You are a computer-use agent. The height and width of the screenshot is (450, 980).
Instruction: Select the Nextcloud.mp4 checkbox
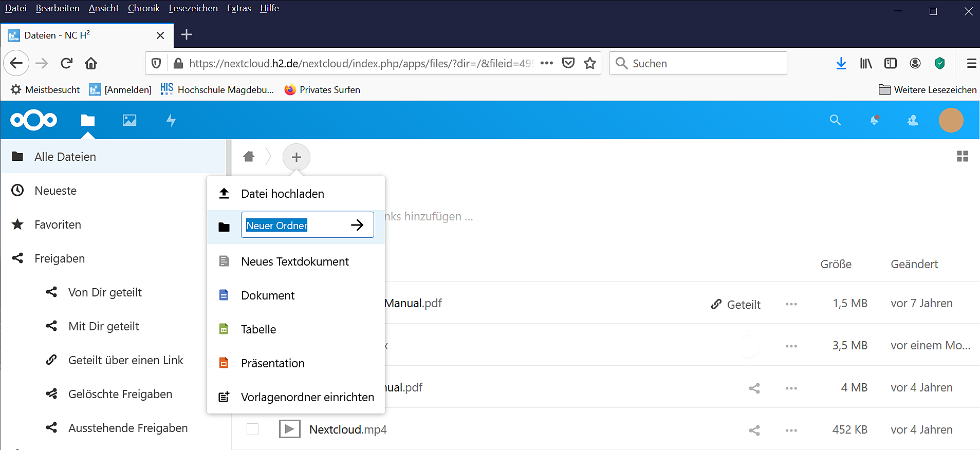pyautogui.click(x=252, y=429)
